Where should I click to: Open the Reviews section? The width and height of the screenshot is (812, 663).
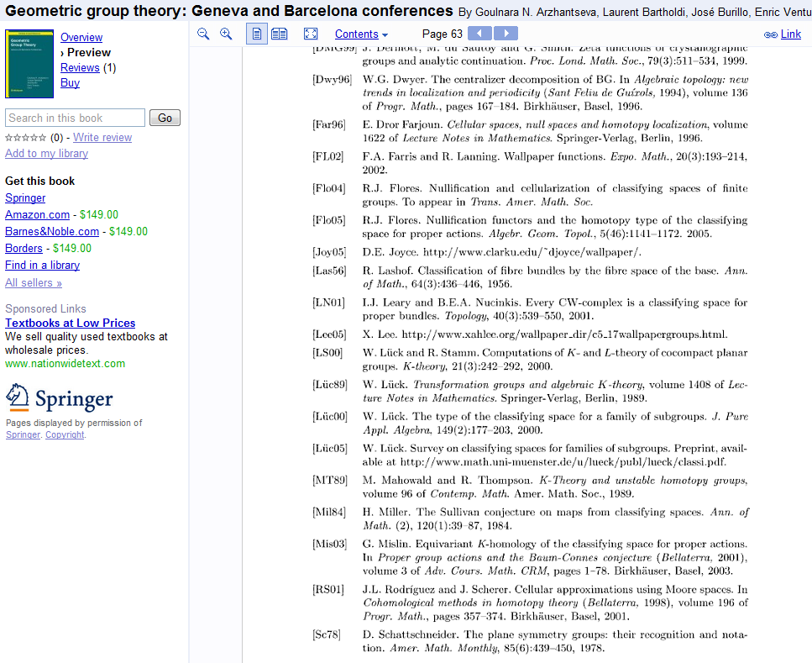80,68
